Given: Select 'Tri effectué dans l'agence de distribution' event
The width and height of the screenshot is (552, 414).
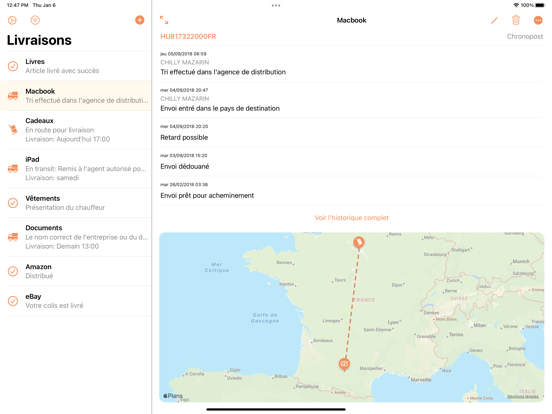Looking at the screenshot, I should 351,64.
